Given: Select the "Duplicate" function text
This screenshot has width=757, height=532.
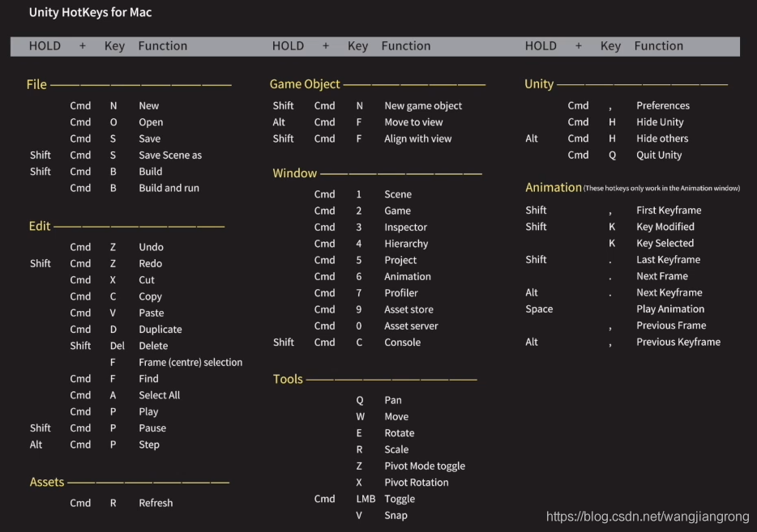Looking at the screenshot, I should click(x=160, y=330).
